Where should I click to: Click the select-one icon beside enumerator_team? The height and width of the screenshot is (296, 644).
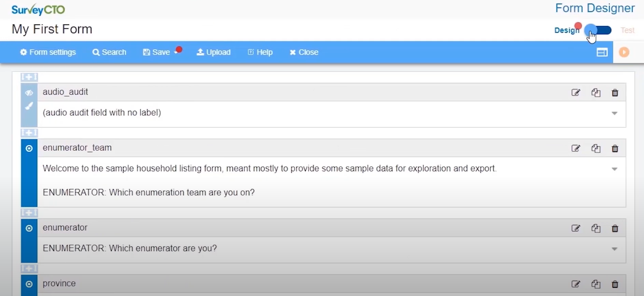tap(29, 148)
